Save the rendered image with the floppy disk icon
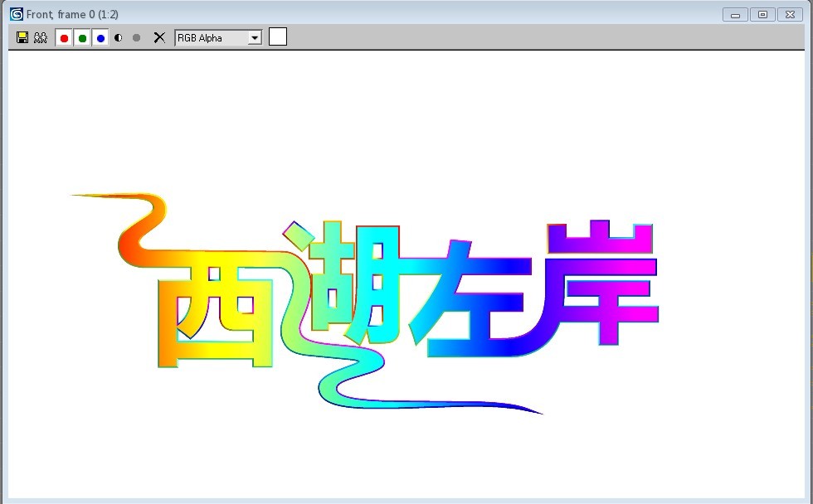This screenshot has height=504, width=813. pyautogui.click(x=22, y=37)
